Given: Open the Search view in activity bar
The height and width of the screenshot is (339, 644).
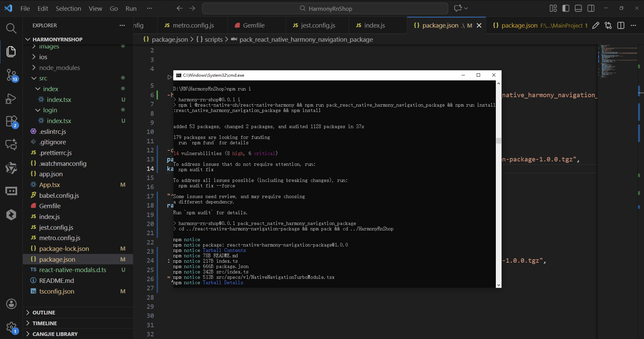Looking at the screenshot, I should (x=11, y=28).
